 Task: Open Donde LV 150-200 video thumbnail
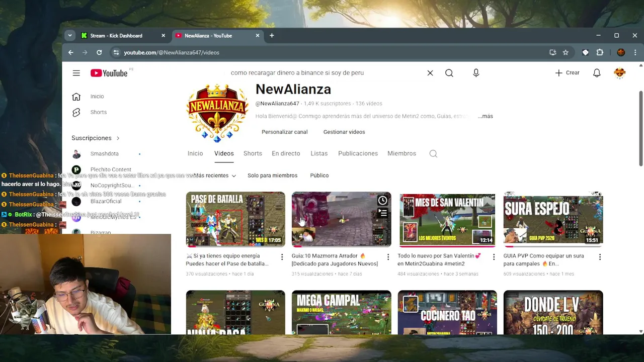pyautogui.click(x=553, y=312)
